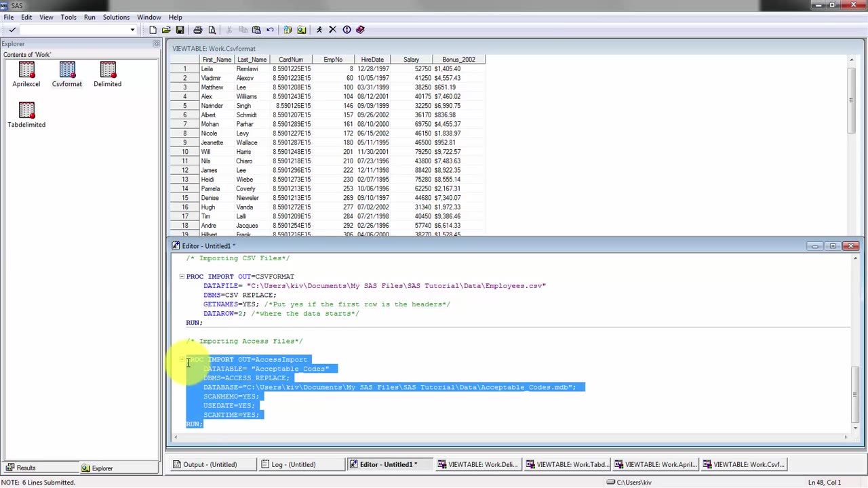Click the editor's horizontal scroll right arrow
This screenshot has height=488, width=868.
(x=846, y=437)
